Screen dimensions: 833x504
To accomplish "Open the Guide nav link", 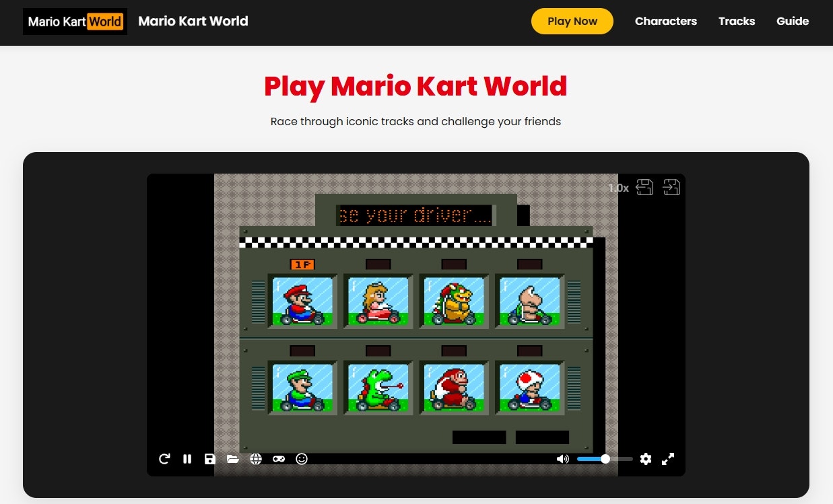I will pos(793,21).
